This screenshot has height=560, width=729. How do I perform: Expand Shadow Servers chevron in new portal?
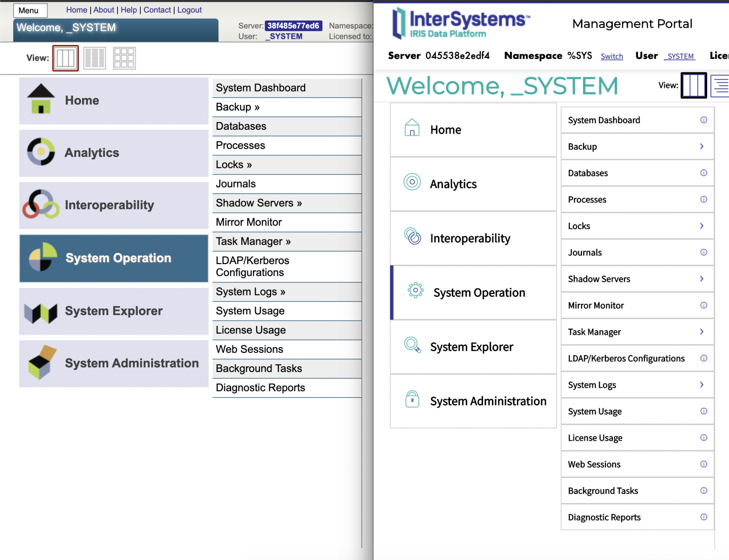click(701, 279)
